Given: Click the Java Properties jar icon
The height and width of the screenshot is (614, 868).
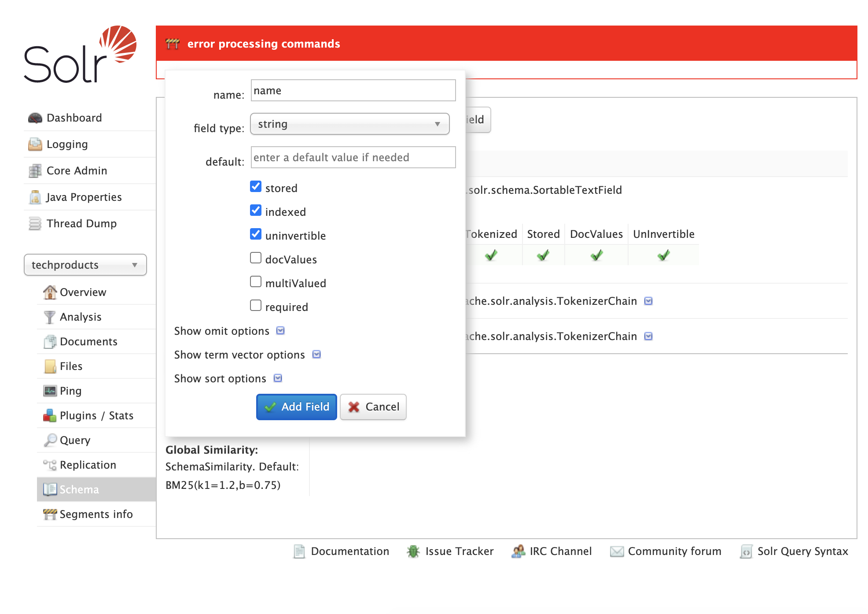Looking at the screenshot, I should tap(35, 197).
